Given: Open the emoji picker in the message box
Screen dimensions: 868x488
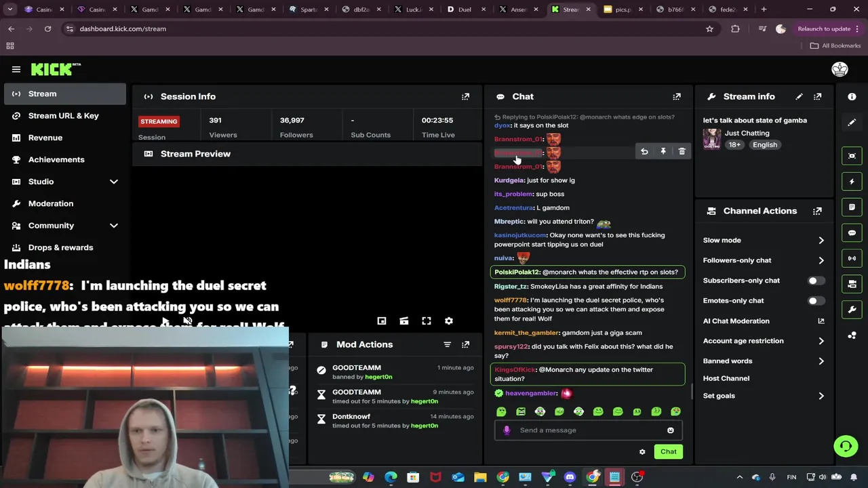Looking at the screenshot, I should 671,430.
